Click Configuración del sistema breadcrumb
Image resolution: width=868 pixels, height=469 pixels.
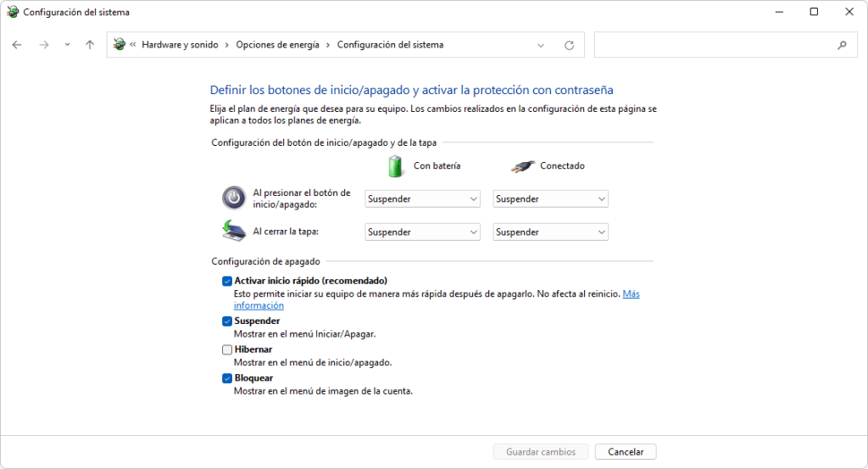[390, 45]
